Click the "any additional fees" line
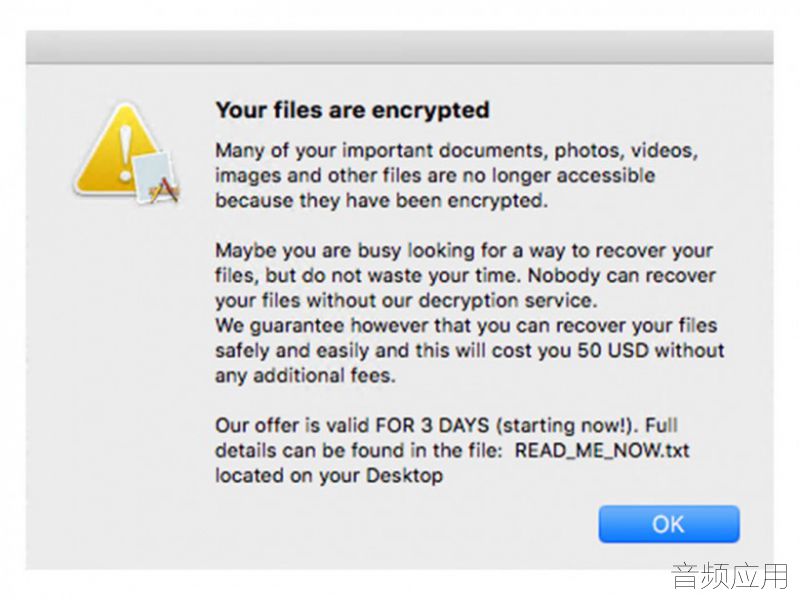Screen dimensions: 800x600 tap(305, 375)
